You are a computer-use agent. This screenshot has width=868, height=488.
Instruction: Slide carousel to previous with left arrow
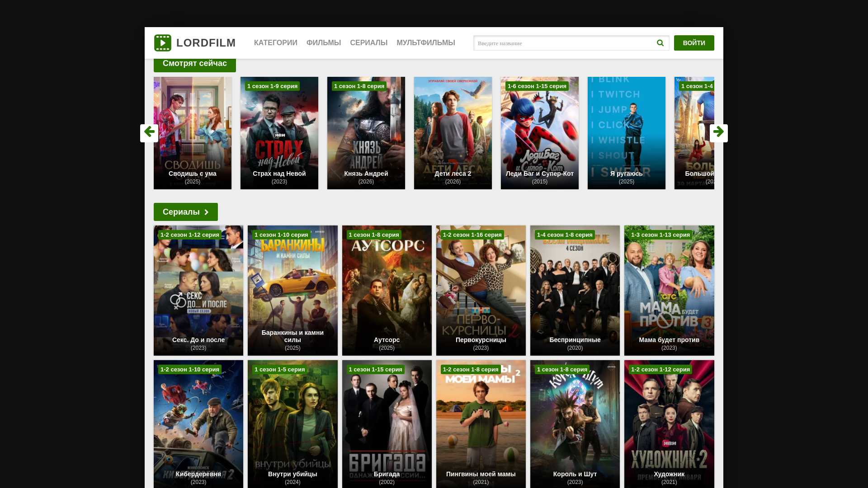149,133
